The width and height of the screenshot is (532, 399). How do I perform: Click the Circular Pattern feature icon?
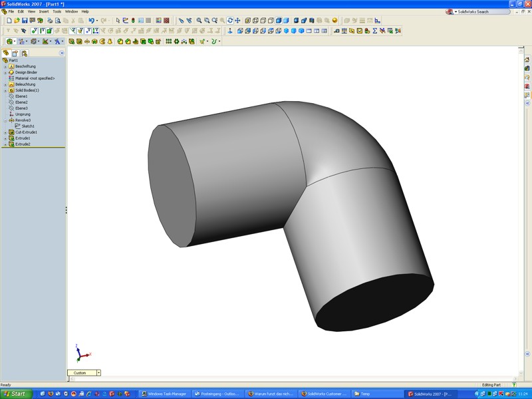176,41
